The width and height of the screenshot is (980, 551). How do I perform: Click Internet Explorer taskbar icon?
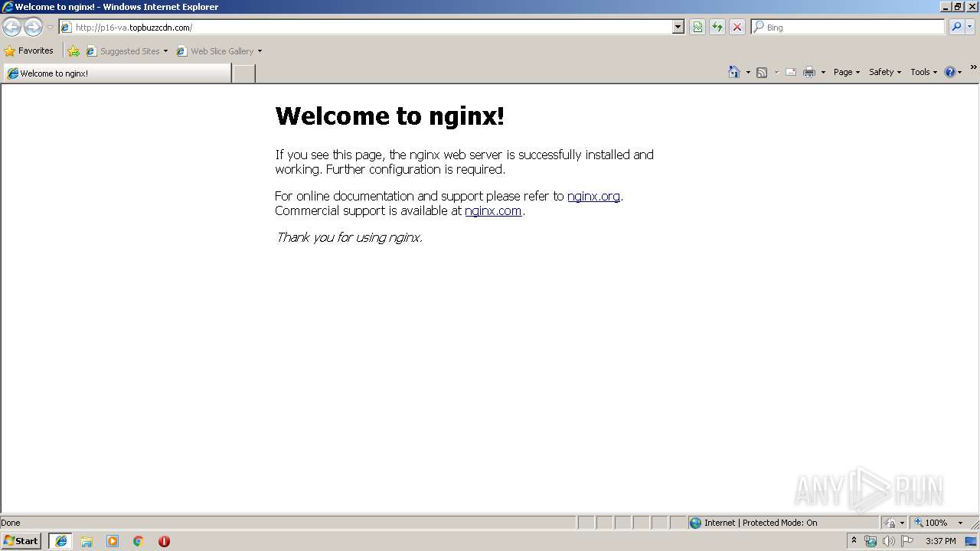(61, 541)
